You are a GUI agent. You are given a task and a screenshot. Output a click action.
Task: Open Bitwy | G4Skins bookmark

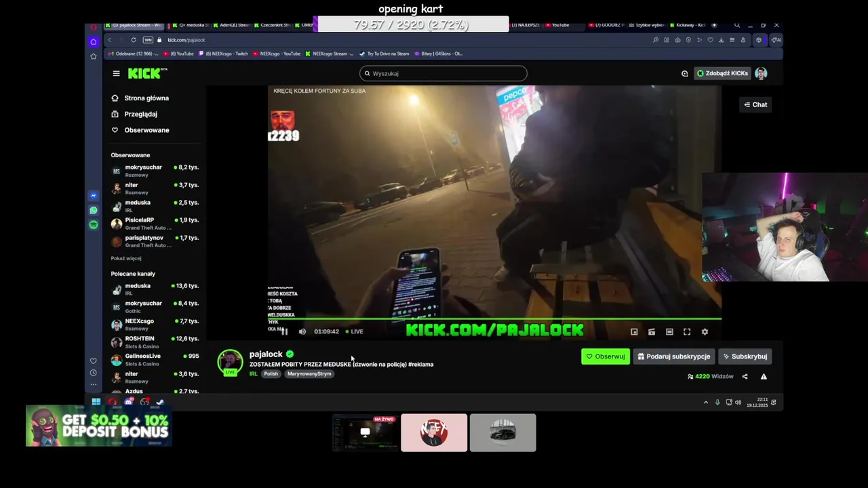click(438, 54)
